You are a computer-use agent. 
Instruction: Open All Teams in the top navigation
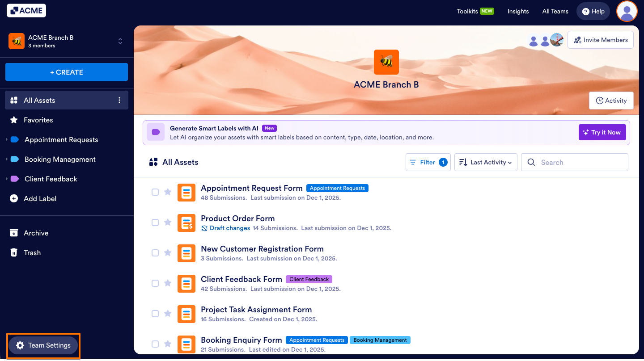(x=555, y=11)
